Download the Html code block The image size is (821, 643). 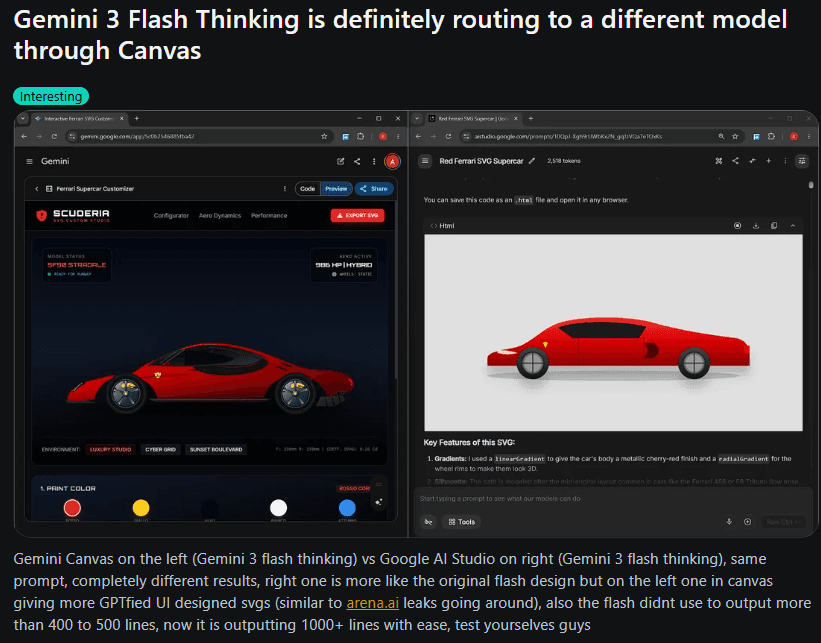click(x=756, y=226)
